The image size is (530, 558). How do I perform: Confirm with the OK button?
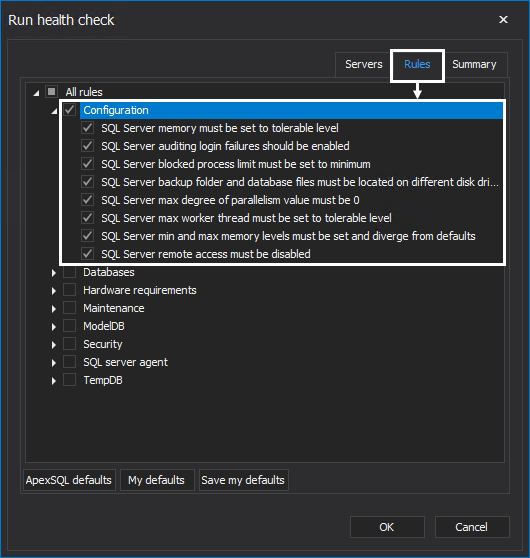(387, 527)
